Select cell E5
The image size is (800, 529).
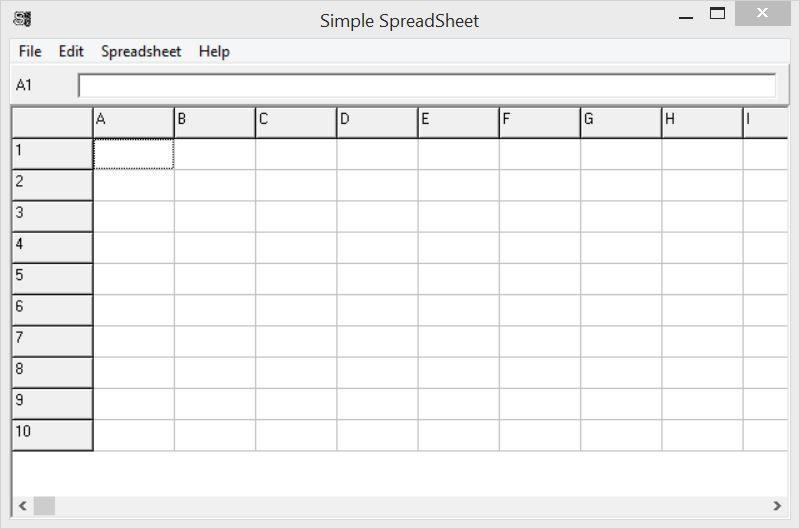coord(459,279)
